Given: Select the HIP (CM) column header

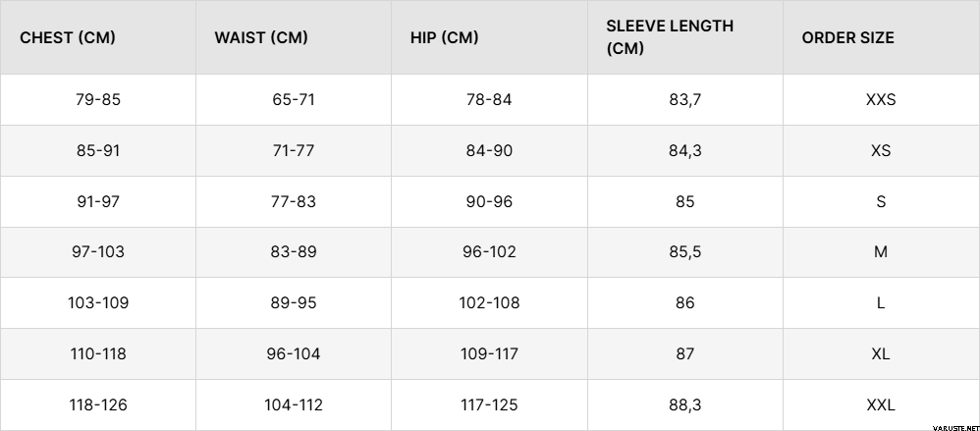Looking at the screenshot, I should (x=445, y=38).
